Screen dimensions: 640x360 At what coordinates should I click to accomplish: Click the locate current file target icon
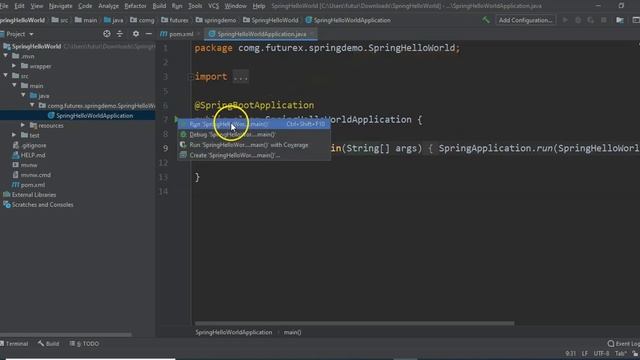tap(107, 34)
